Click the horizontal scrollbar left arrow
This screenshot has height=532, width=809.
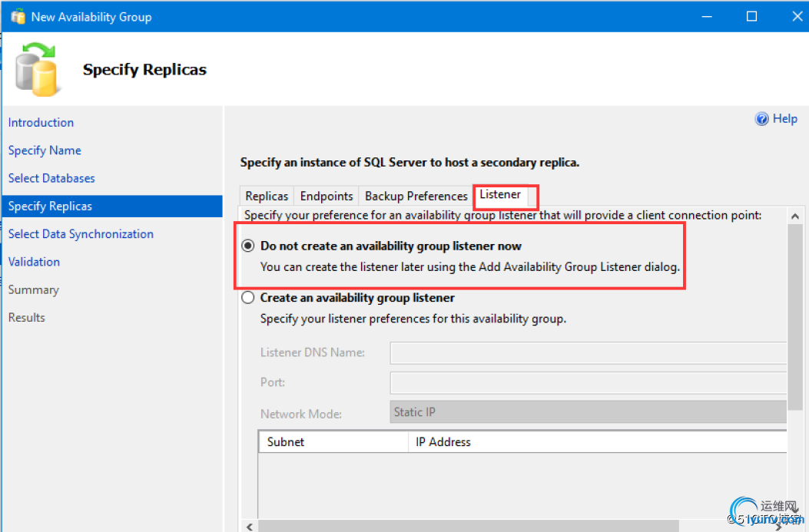(x=250, y=527)
